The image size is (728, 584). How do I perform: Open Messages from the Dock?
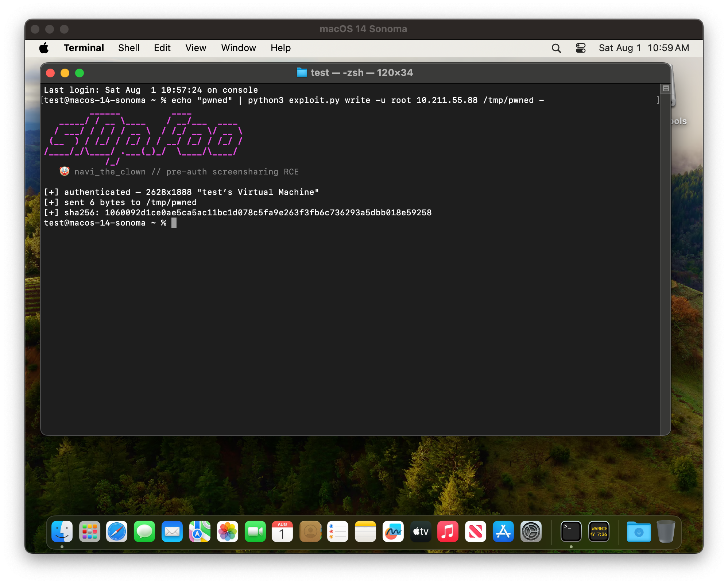click(144, 531)
